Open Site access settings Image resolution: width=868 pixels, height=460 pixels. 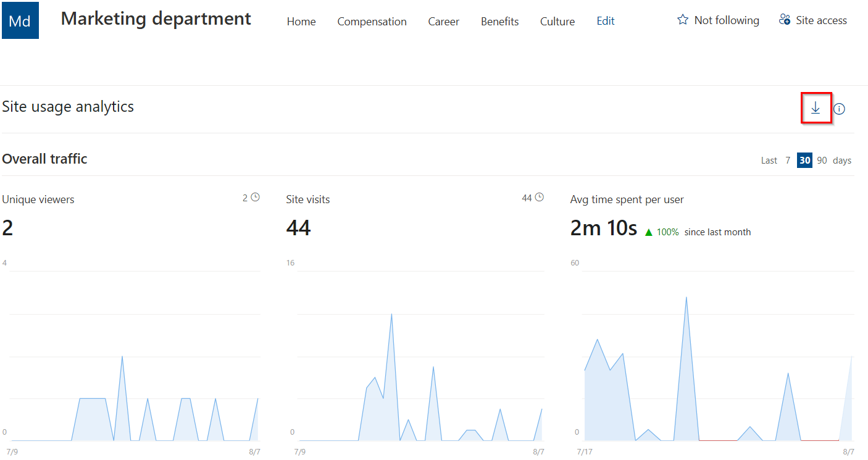pos(812,20)
